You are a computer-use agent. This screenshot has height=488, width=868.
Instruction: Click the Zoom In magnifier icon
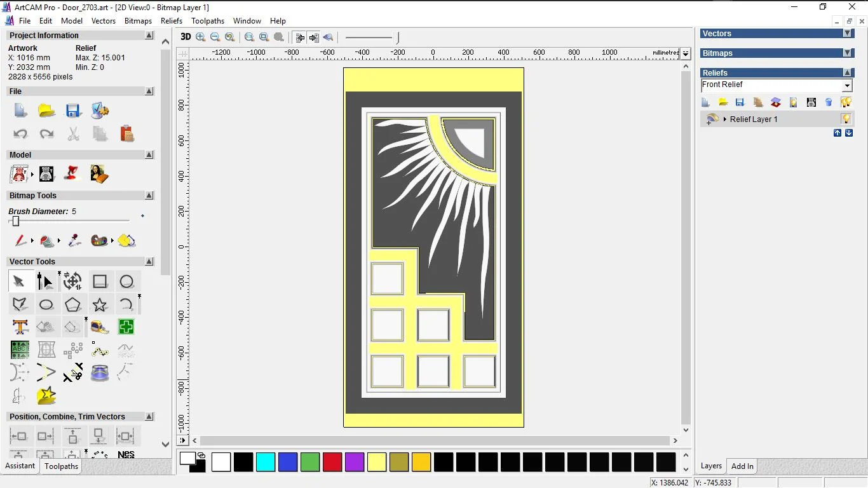(x=201, y=37)
